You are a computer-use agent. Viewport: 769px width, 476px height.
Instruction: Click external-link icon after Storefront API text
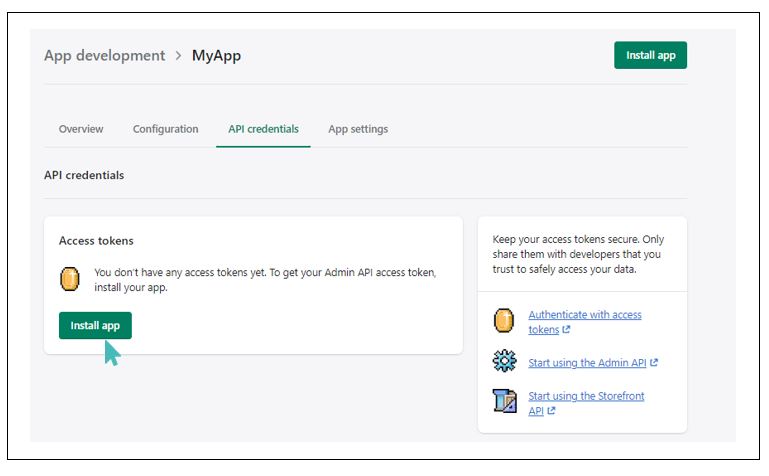click(551, 411)
